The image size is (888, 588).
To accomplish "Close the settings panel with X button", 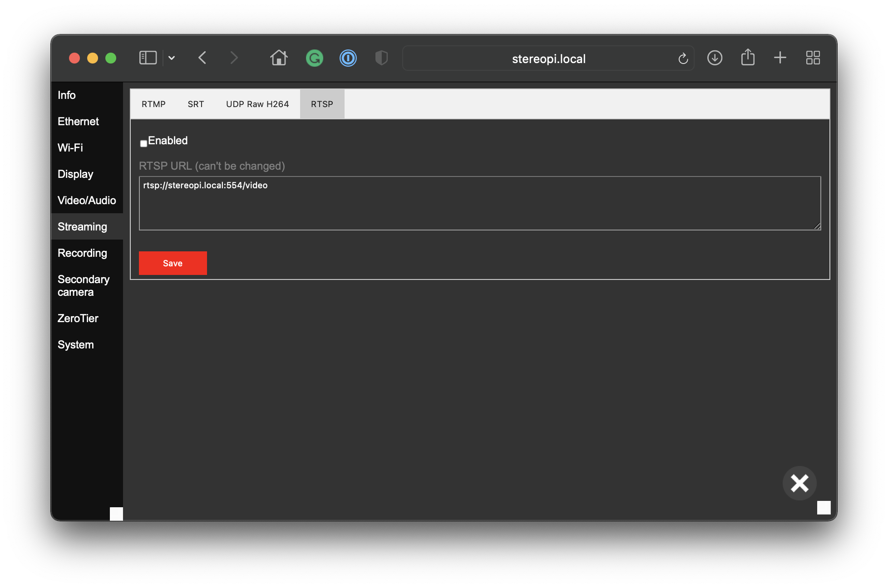I will pos(799,483).
